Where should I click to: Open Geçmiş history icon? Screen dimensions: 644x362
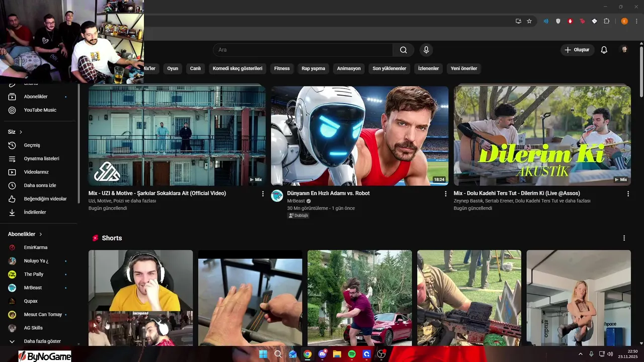pos(12,145)
